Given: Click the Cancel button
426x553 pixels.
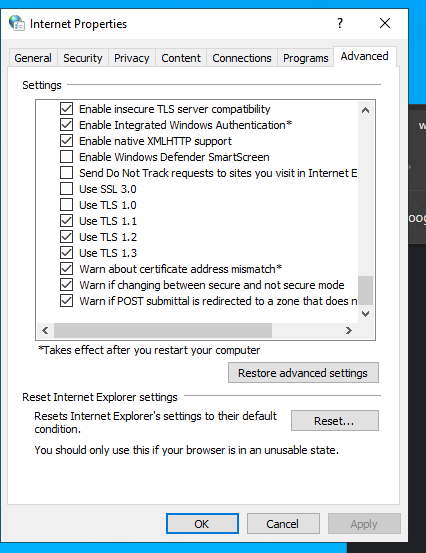Looking at the screenshot, I should click(x=283, y=524).
